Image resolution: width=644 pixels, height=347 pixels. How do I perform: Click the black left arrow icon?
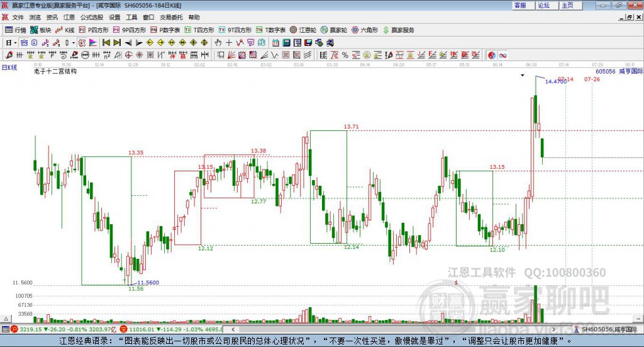point(128,43)
